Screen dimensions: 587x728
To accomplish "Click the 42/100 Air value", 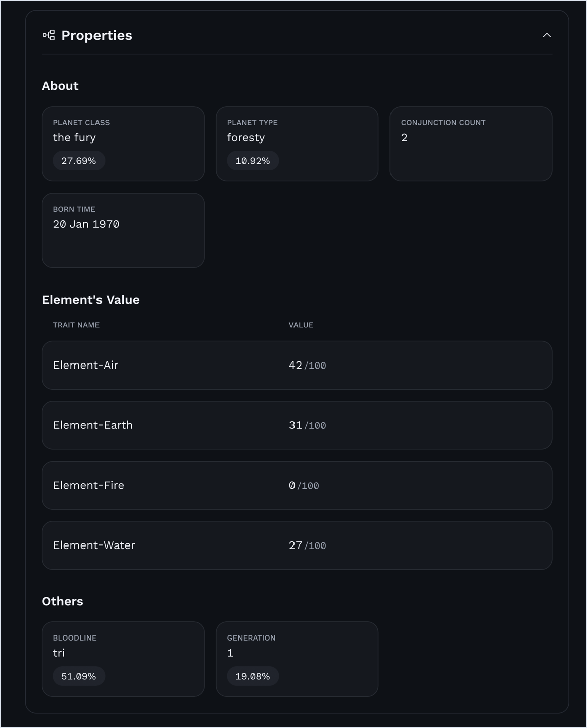I will pyautogui.click(x=308, y=366).
